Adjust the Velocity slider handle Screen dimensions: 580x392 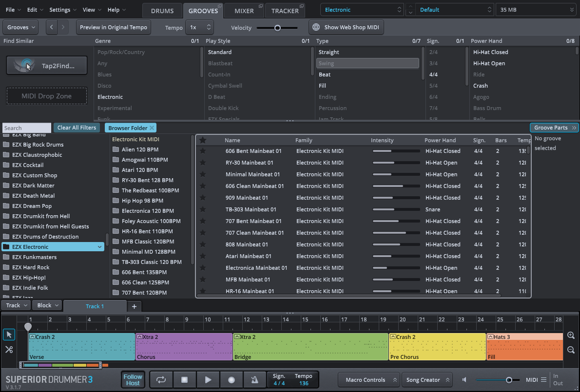(x=277, y=28)
